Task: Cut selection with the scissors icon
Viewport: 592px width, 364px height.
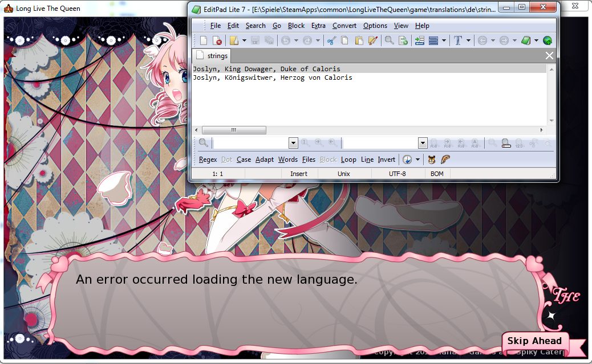Action: tap(331, 40)
